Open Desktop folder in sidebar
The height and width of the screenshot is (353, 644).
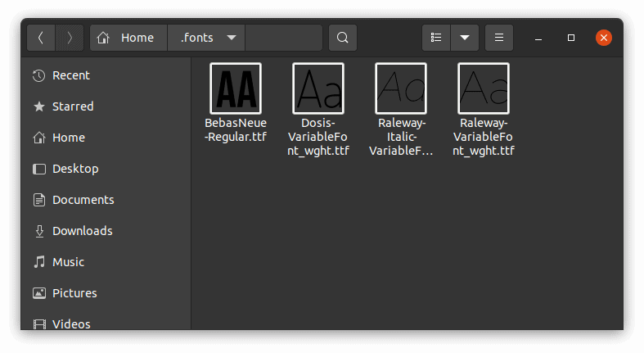(74, 169)
